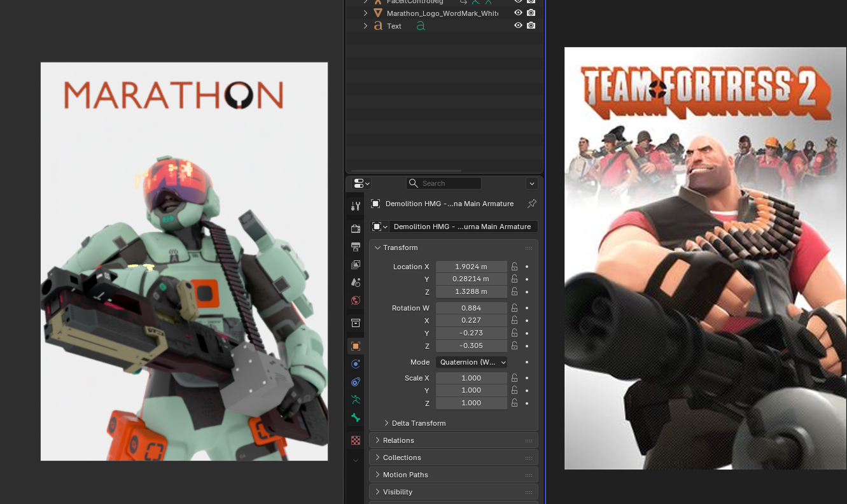Screen dimensions: 847x504
Task: Expand the Text object outliner row
Action: coord(365,26)
